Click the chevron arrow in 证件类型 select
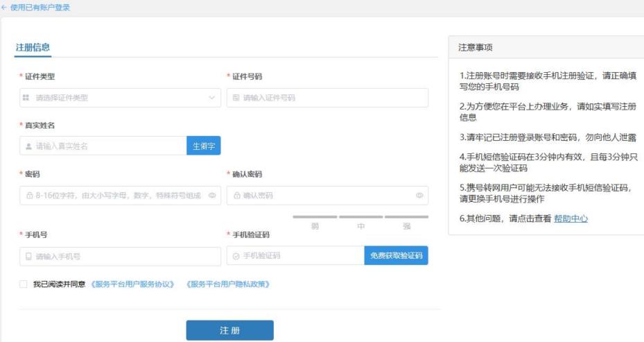Screen dimensions: 644x342 click(212, 98)
